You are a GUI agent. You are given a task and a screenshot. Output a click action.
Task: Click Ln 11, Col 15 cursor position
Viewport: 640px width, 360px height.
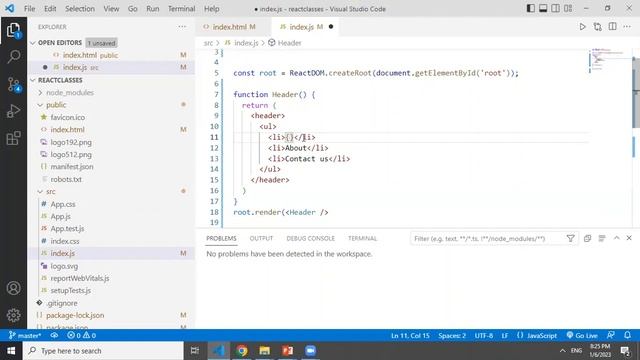pos(410,336)
